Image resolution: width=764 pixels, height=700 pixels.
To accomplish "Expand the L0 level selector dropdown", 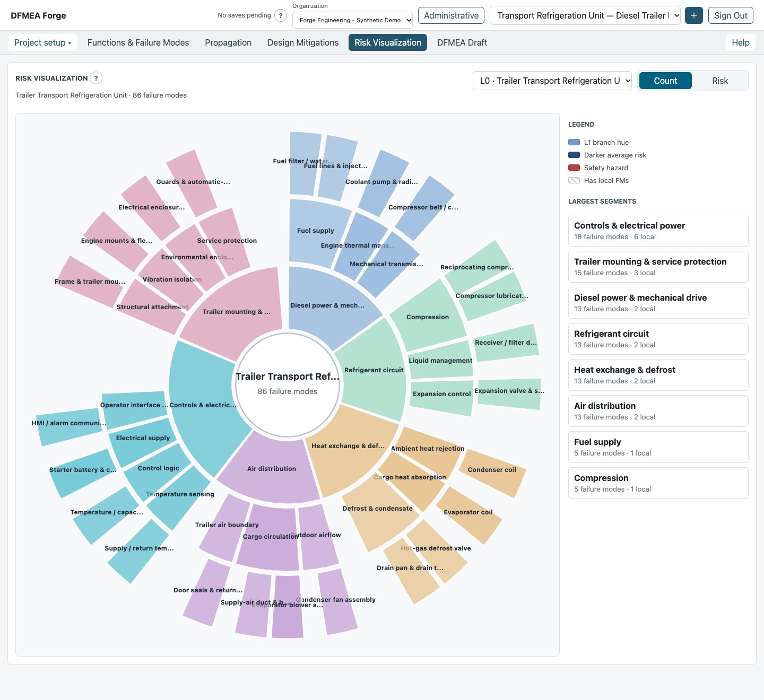I will click(x=552, y=81).
